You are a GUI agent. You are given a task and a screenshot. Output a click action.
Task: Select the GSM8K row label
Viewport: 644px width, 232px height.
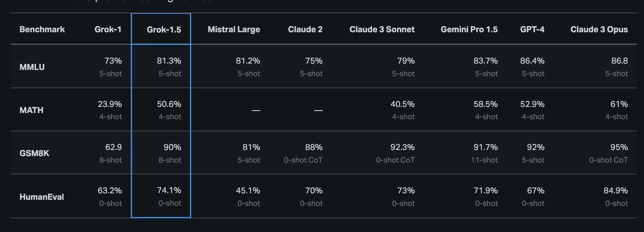pos(34,153)
